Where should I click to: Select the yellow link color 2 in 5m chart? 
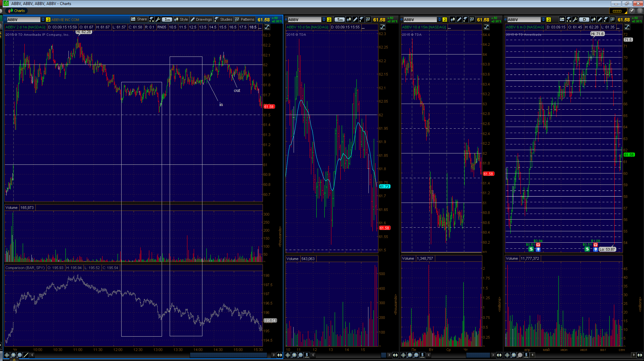tap(329, 20)
